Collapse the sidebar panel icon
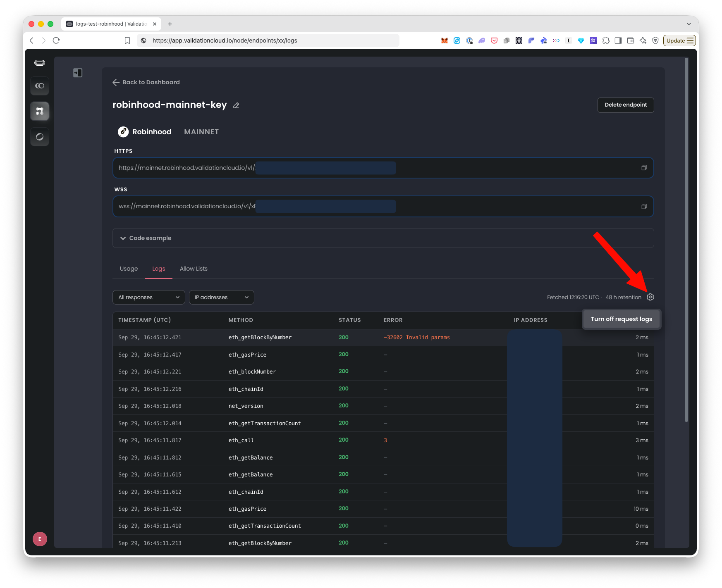 tap(78, 73)
